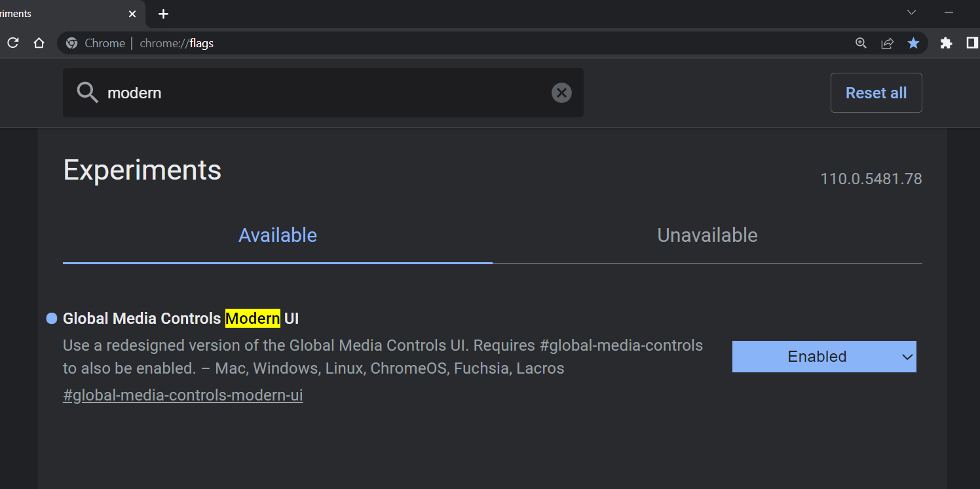Click the Chrome logo in the address bar
The image size is (980, 489).
click(71, 43)
